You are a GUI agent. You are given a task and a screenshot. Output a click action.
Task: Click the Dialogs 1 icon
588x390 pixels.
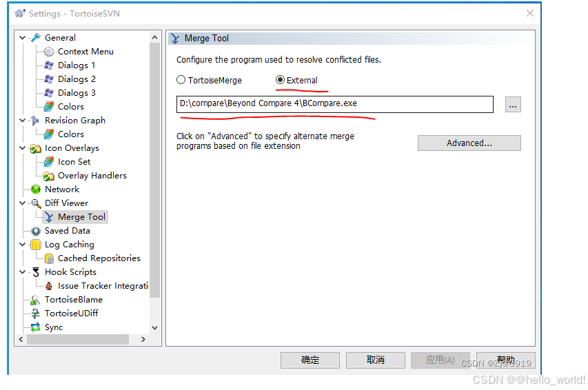(49, 65)
